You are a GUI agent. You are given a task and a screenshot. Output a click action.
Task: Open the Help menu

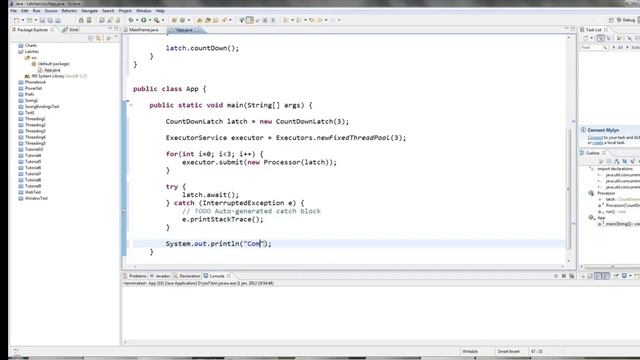coord(160,11)
